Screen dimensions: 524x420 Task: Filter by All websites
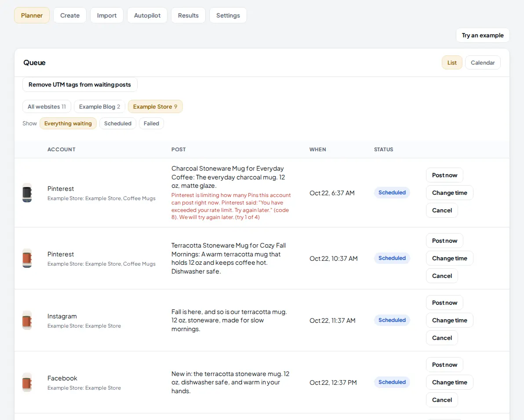(x=47, y=107)
